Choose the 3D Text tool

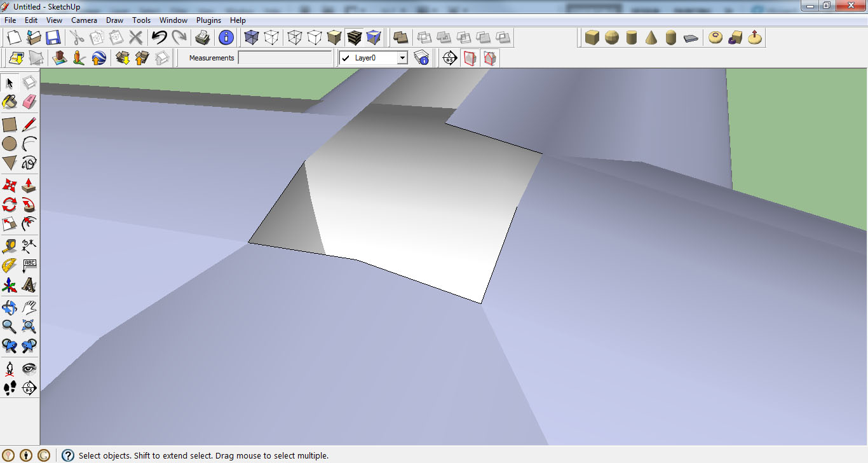pyautogui.click(x=29, y=284)
